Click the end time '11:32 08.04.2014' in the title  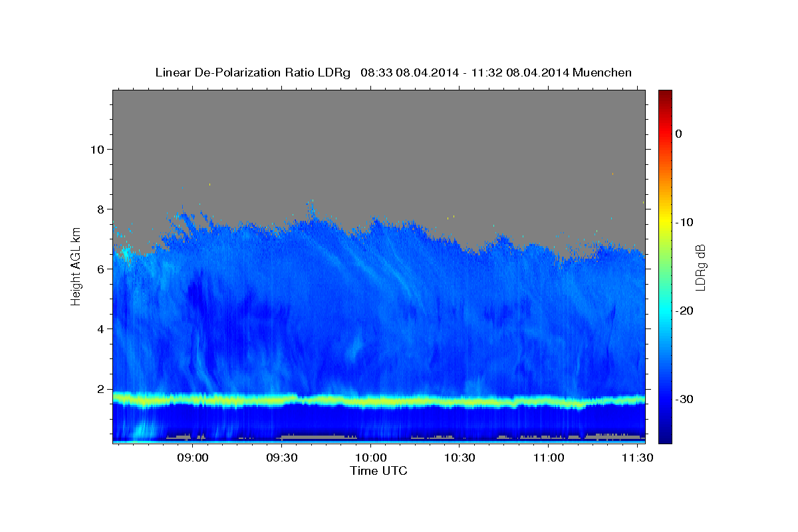coord(519,72)
